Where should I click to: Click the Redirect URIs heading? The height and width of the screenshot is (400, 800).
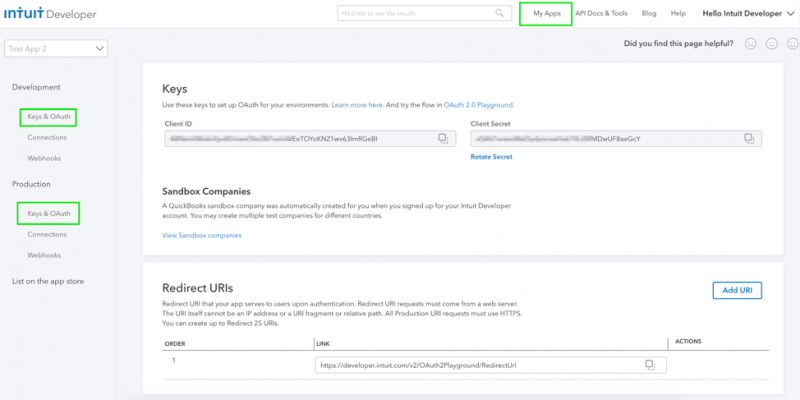197,288
